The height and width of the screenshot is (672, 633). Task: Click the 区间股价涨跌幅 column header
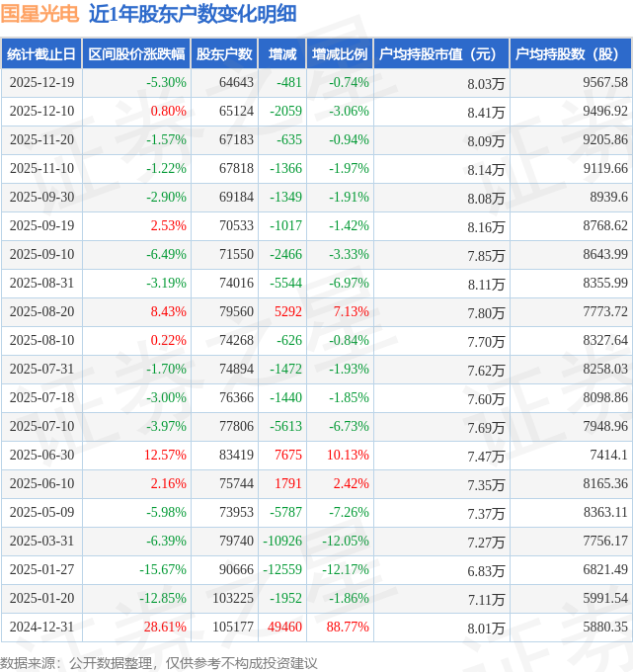[x=135, y=54]
